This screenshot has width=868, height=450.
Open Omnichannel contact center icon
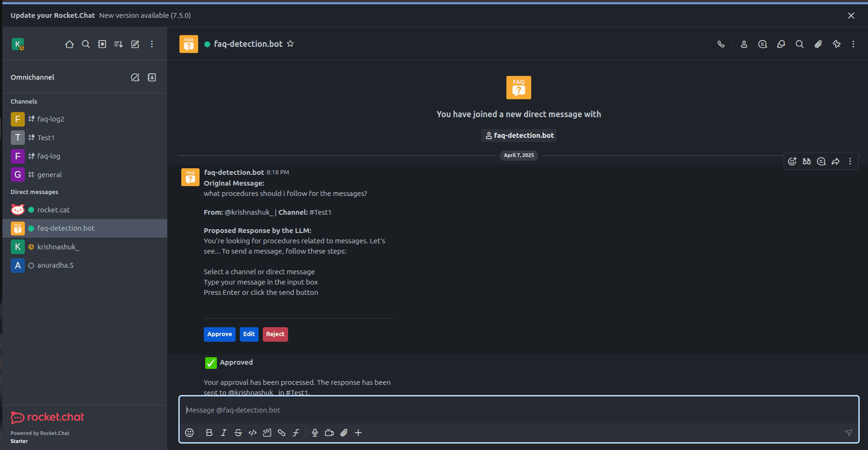click(152, 77)
